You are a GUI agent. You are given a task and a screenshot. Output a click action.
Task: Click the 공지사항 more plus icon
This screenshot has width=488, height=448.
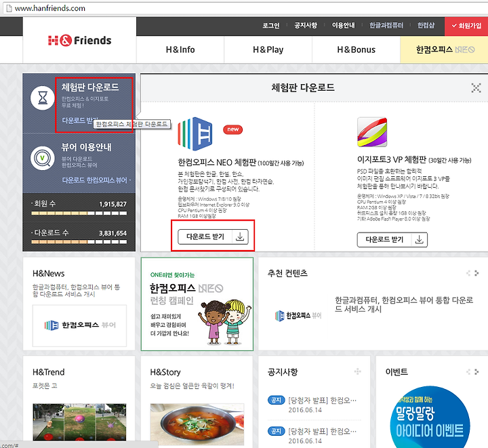358,371
